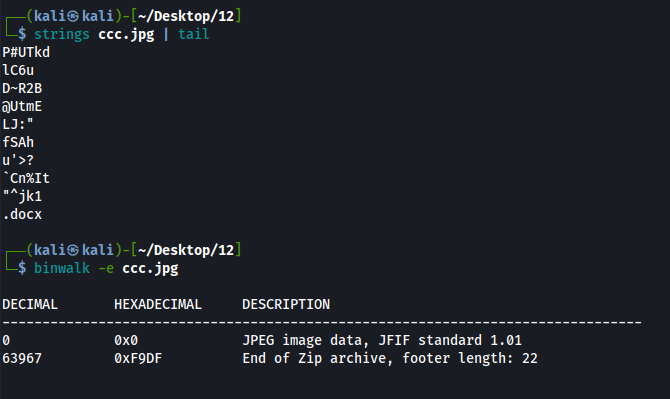This screenshot has height=399, width=670.
Task: Click the kali skull icon in the first prompt
Action: click(x=73, y=16)
